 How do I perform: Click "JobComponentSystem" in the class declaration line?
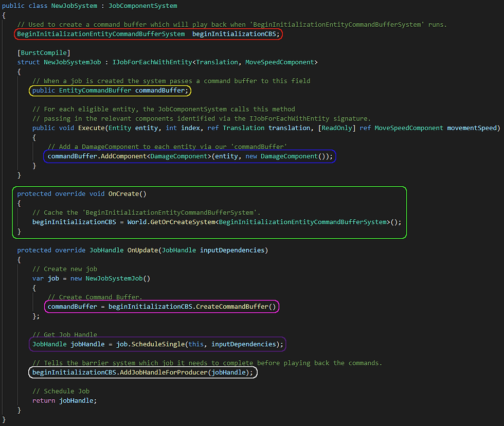[143, 6]
